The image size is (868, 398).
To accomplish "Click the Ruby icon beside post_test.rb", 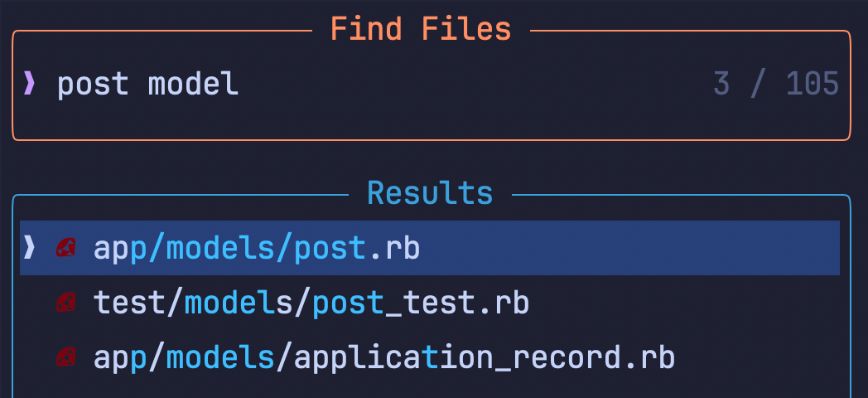I will (x=65, y=303).
